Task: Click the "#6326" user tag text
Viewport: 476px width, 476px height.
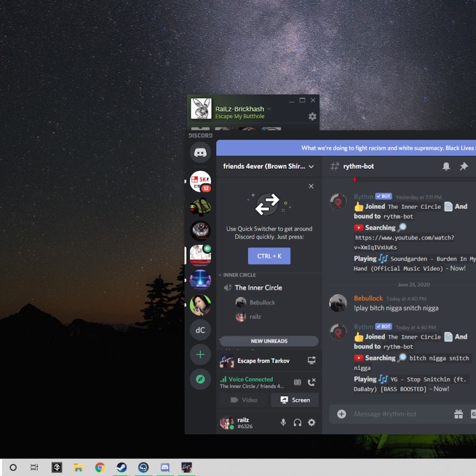Action: (245, 426)
